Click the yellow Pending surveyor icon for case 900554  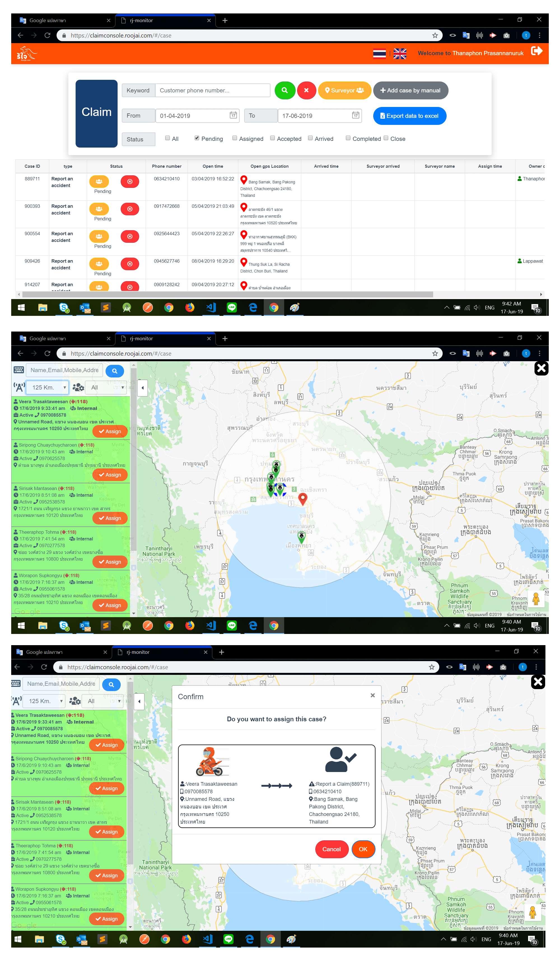tap(99, 236)
